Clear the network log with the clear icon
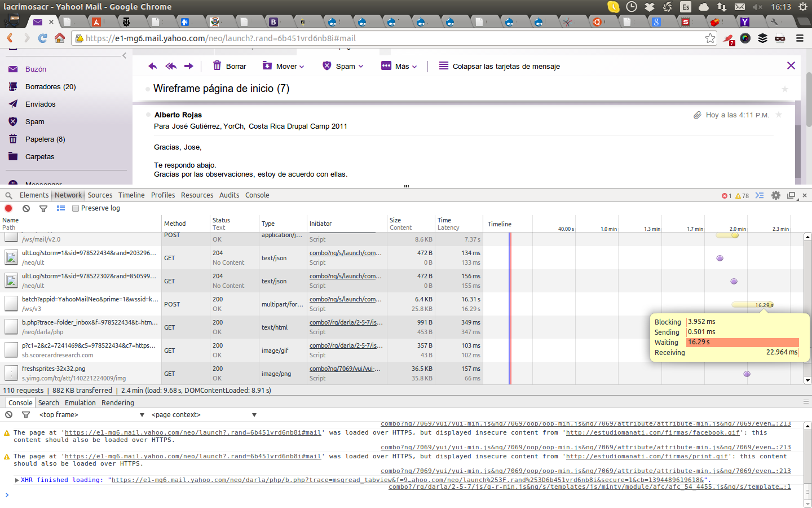 point(26,208)
